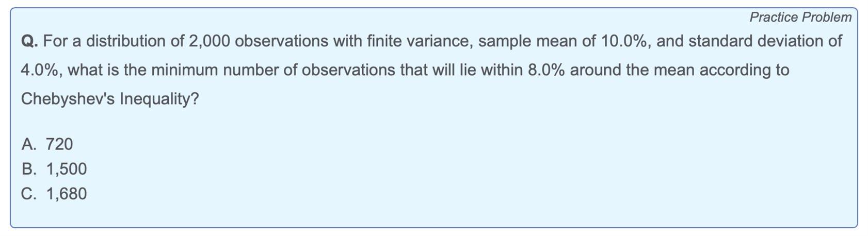This screenshot has height=236, width=868.
Task: Click the bold Q. marker
Action: point(29,41)
